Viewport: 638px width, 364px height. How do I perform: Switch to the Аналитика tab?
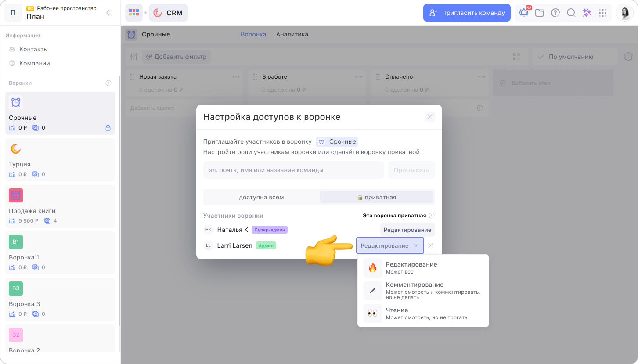pyautogui.click(x=292, y=34)
